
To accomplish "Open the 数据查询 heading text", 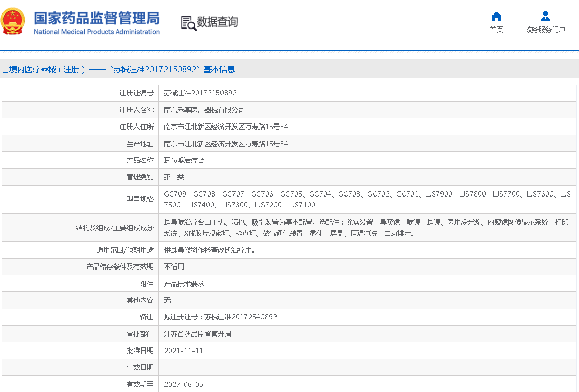I will pyautogui.click(x=217, y=22).
